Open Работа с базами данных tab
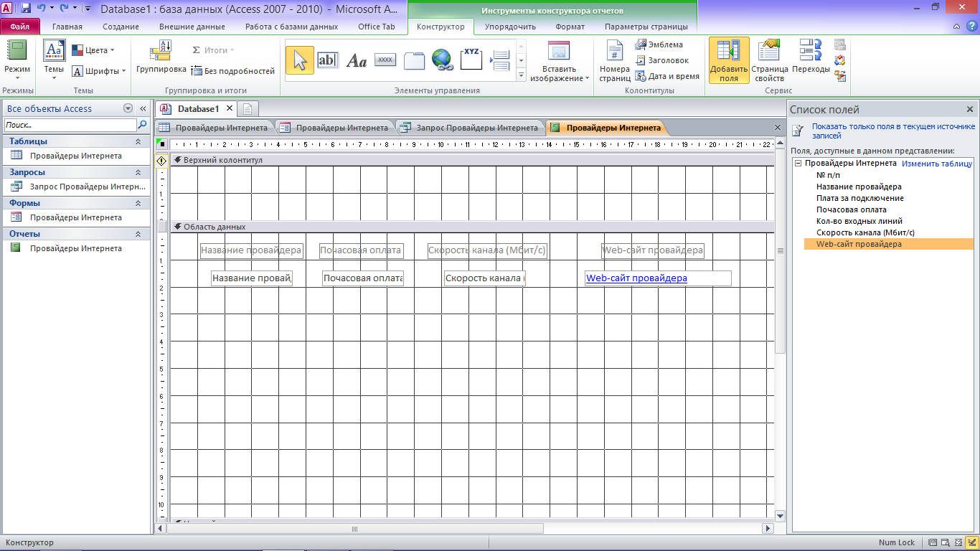This screenshot has height=551, width=980. pos(291,27)
